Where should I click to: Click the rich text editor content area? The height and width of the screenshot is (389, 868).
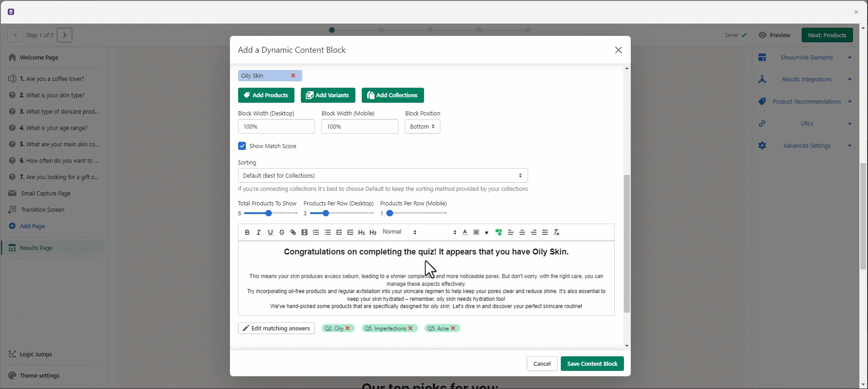(426, 278)
